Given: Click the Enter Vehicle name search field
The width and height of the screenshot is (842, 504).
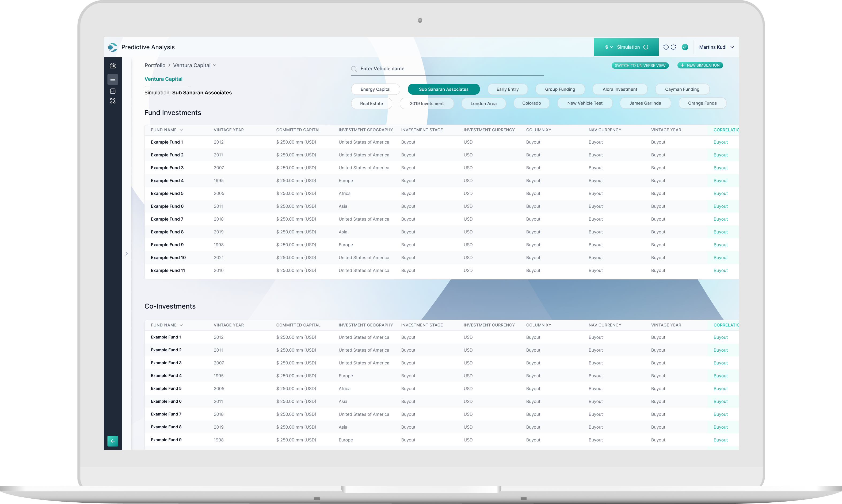Looking at the screenshot, I should [x=448, y=69].
